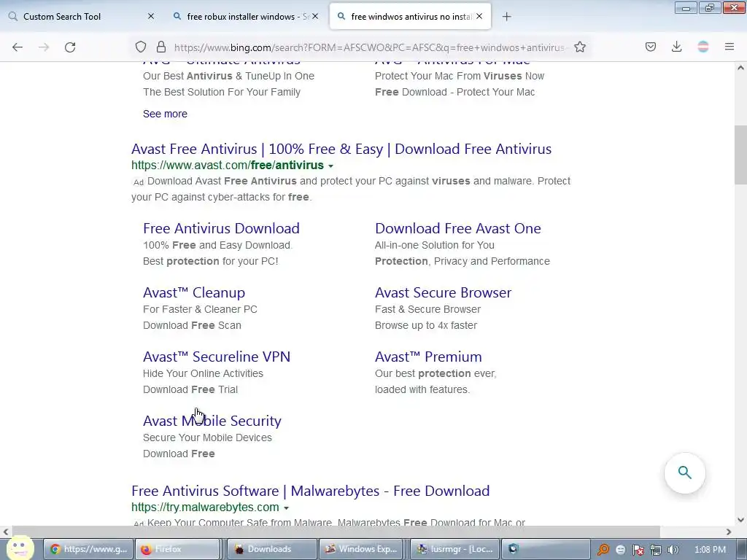747x560 pixels.
Task: Click 'Our best protection ever,' text
Action: pos(436,374)
